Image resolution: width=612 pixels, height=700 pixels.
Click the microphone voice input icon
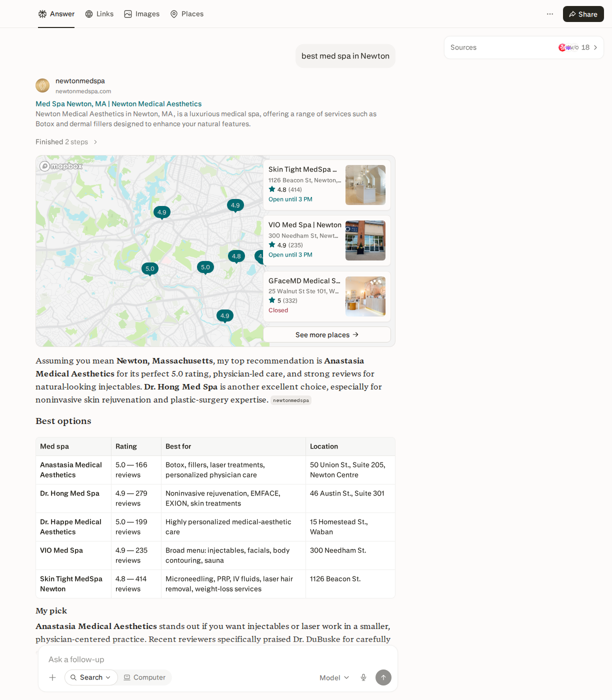pyautogui.click(x=363, y=677)
